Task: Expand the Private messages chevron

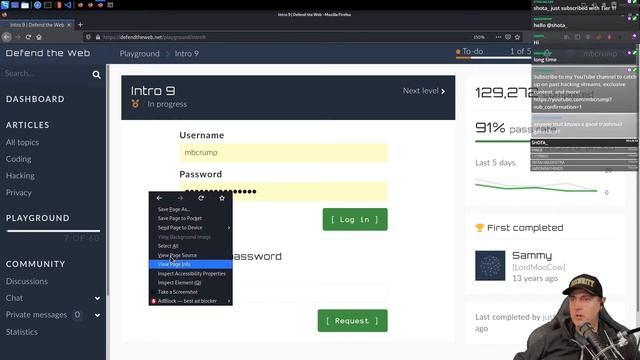Action: tap(97, 315)
